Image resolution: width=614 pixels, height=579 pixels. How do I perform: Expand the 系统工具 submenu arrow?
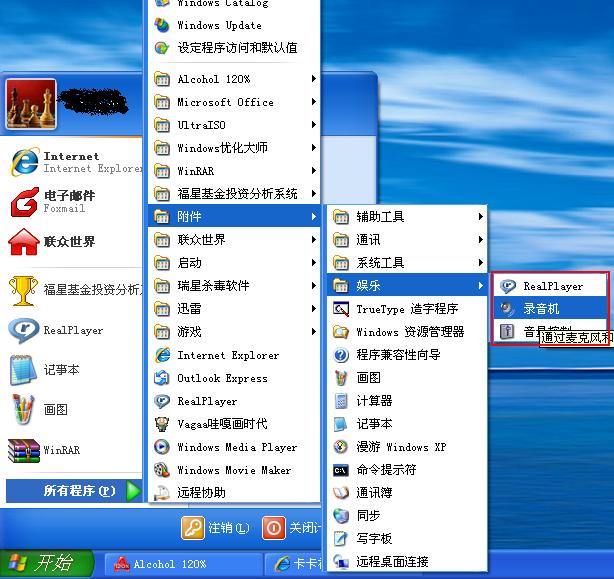coord(480,263)
